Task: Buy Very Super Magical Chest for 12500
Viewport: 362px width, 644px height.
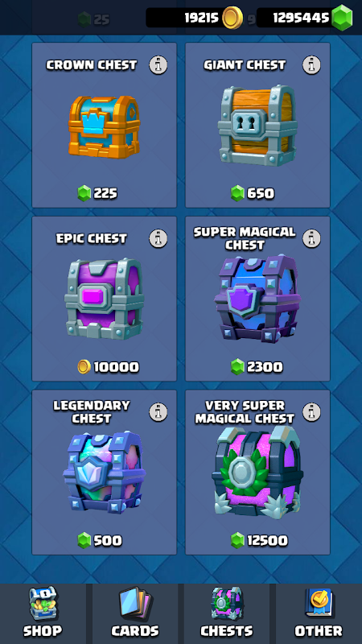Action: pyautogui.click(x=259, y=540)
